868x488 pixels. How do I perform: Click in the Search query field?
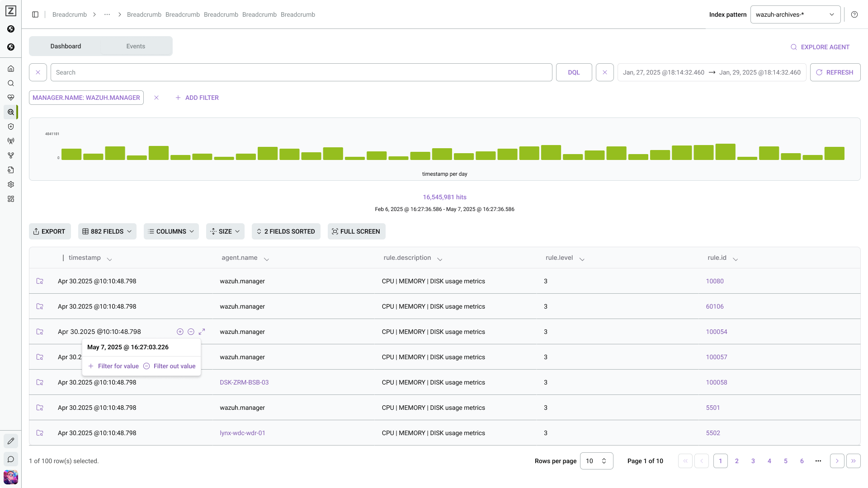coord(301,72)
